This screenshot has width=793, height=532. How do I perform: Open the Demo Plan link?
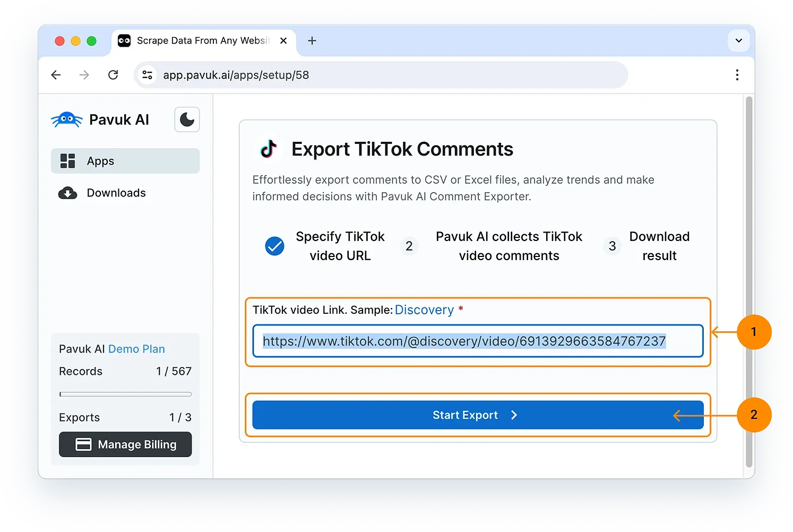(136, 349)
